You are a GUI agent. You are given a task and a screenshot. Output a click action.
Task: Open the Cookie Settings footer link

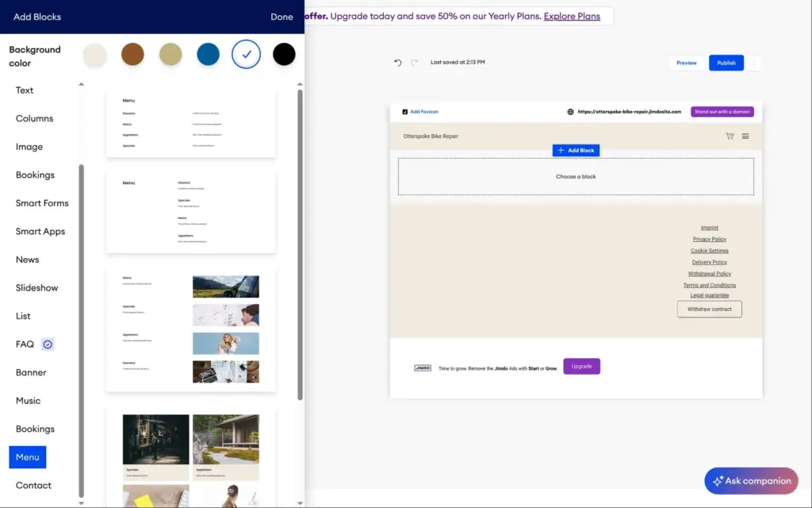710,251
